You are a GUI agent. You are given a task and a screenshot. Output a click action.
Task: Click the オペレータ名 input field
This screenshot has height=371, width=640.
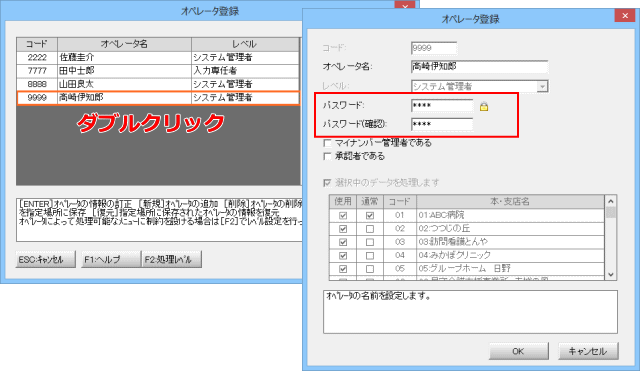click(480, 67)
